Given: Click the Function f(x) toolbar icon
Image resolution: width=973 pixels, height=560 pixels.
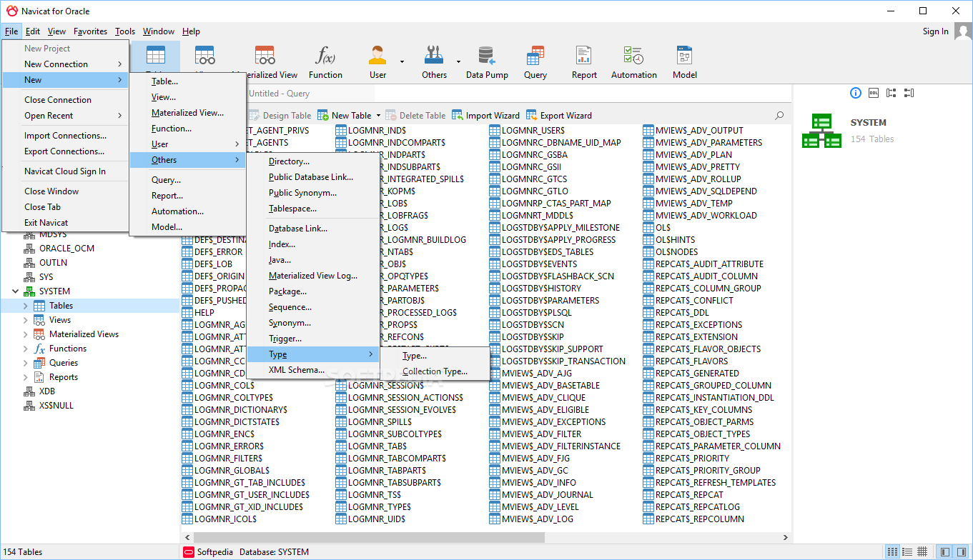Looking at the screenshot, I should (325, 56).
